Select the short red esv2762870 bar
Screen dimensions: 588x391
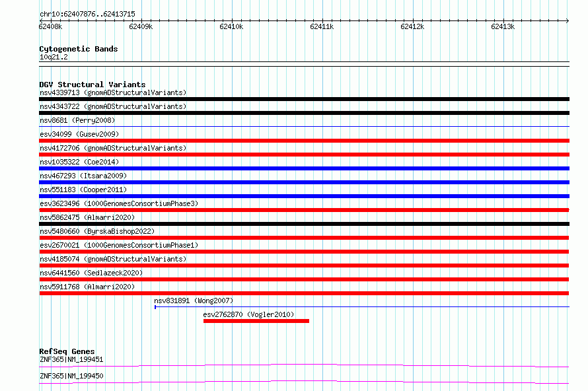pyautogui.click(x=256, y=321)
